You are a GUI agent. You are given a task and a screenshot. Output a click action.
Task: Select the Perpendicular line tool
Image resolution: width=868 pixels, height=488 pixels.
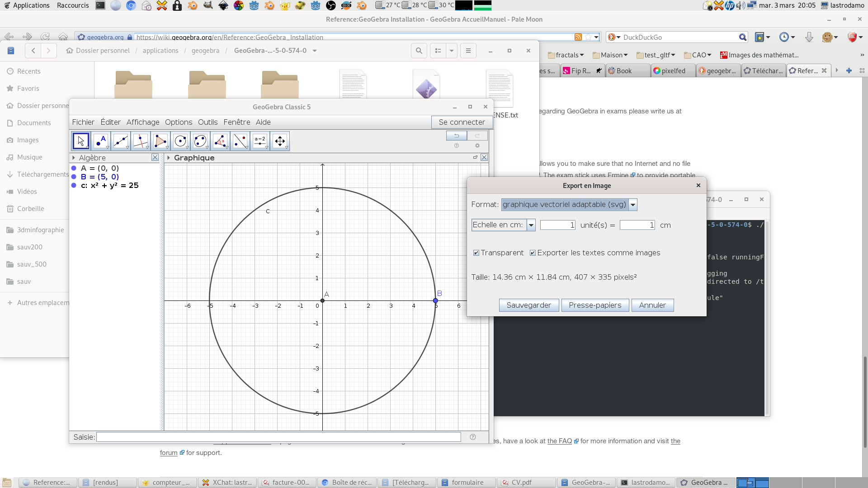141,141
